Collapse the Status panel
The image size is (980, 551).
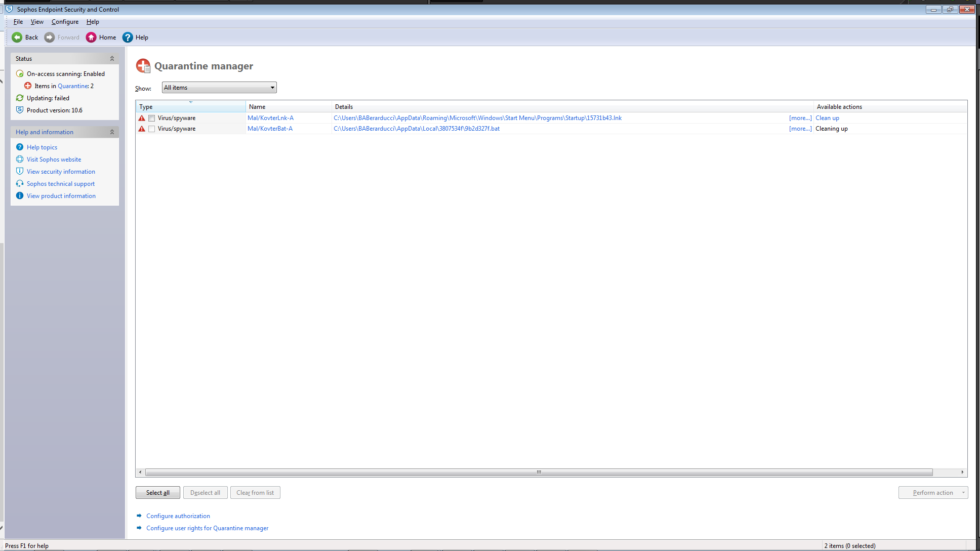[112, 59]
